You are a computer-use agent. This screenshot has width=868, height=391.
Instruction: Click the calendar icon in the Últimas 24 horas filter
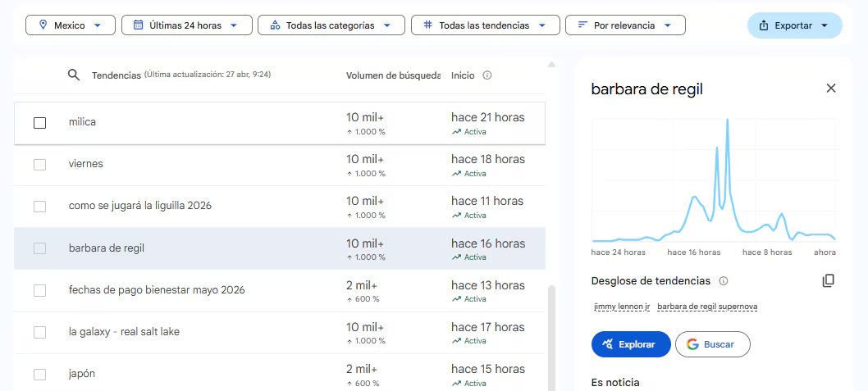139,25
